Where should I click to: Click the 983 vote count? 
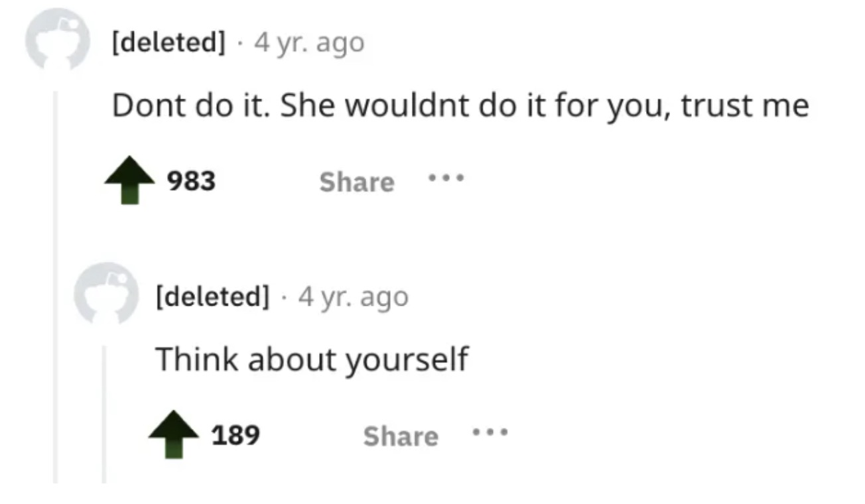[x=191, y=181]
